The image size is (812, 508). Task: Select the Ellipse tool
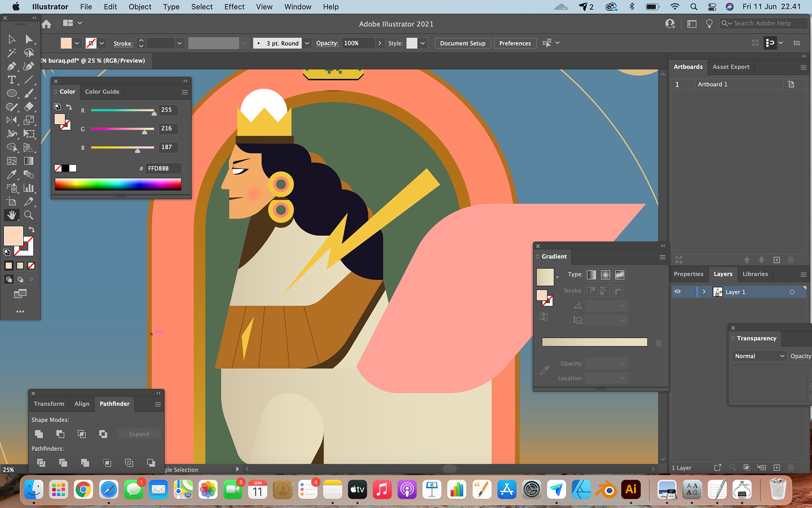11,94
